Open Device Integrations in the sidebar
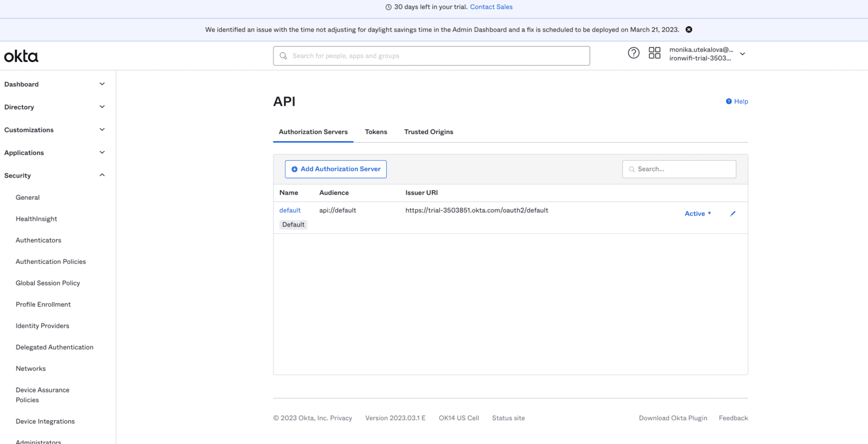Screen dimensions: 868x444 (45, 421)
